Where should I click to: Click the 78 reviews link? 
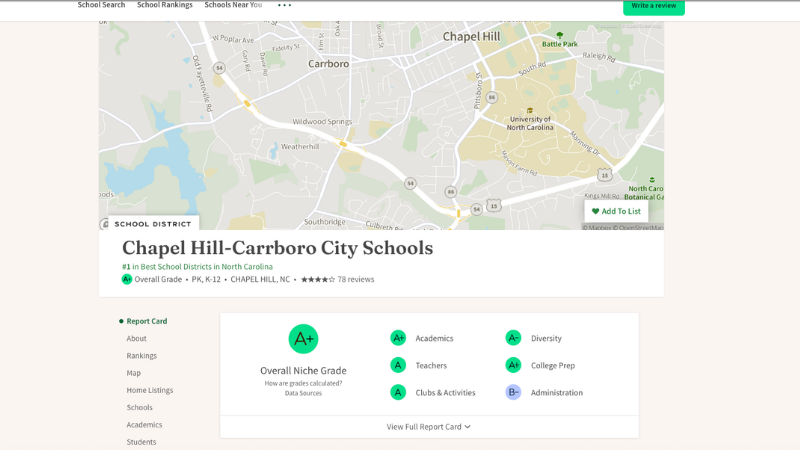[356, 279]
